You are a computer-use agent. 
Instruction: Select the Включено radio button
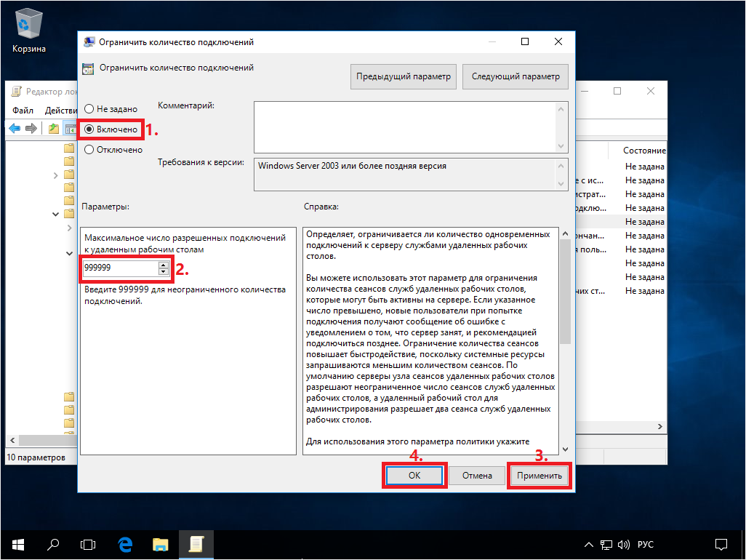[111, 129]
